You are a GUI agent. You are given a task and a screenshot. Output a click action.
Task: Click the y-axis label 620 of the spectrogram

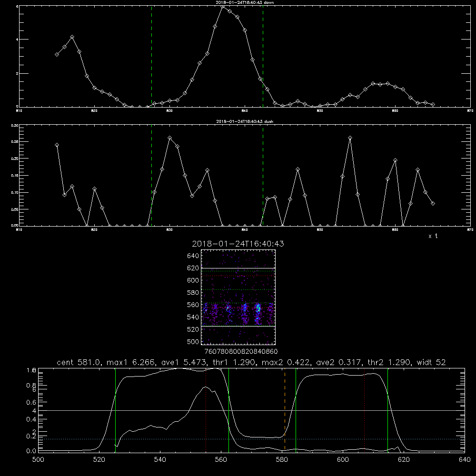(x=193, y=268)
